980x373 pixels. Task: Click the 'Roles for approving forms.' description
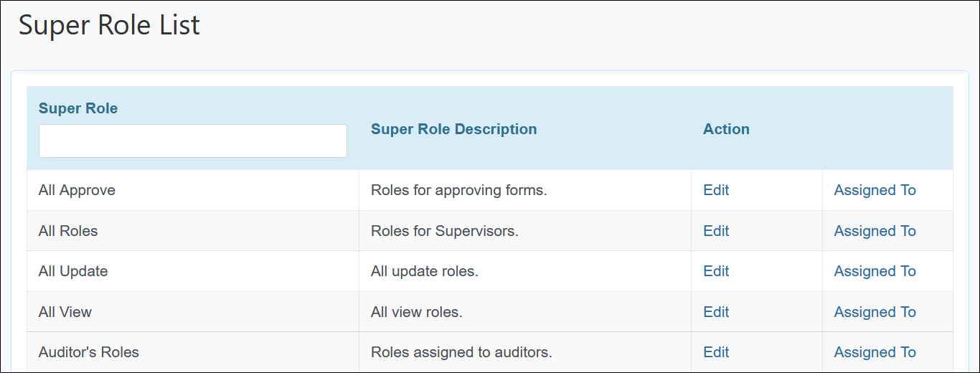pos(458,190)
